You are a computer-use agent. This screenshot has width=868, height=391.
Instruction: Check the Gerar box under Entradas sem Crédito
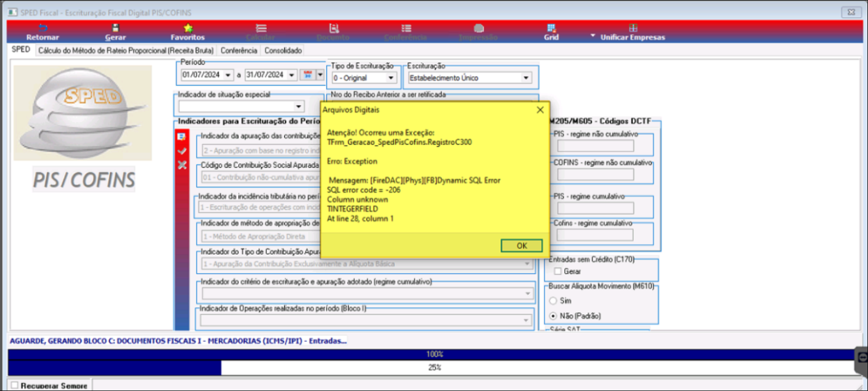pyautogui.click(x=558, y=271)
